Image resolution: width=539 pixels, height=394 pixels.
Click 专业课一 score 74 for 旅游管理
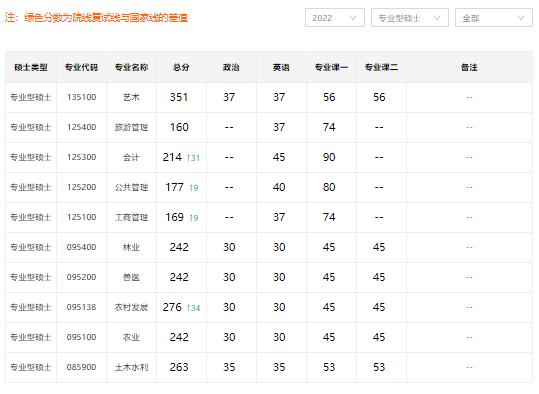click(329, 127)
